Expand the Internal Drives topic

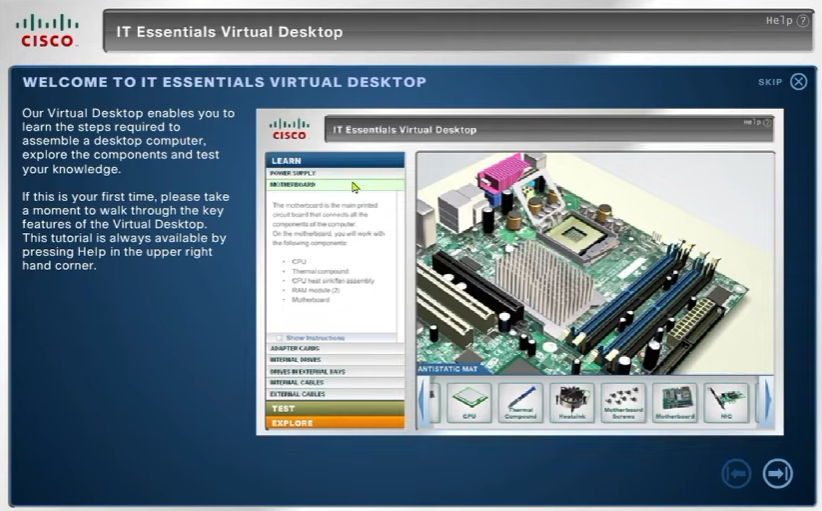(x=335, y=360)
